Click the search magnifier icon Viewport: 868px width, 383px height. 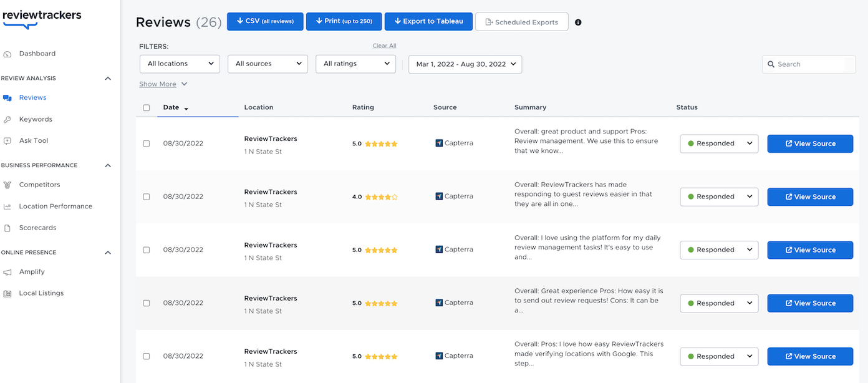771,64
